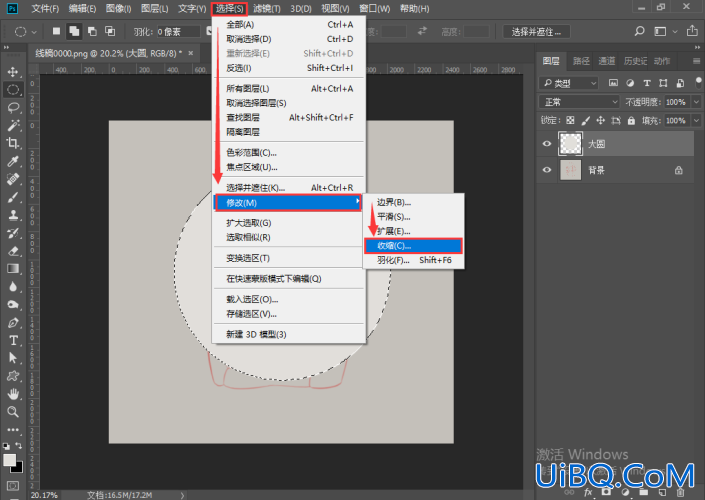This screenshot has height=500, width=705.
Task: Choose Intersect with Selection mode
Action: [110, 31]
